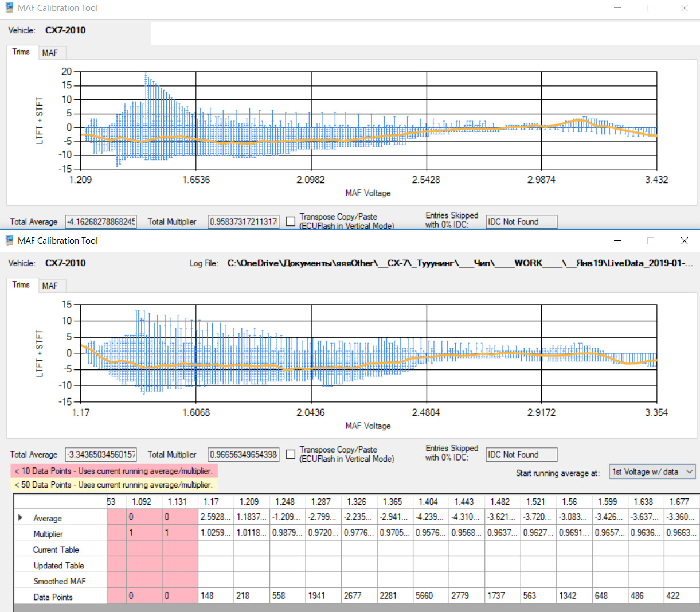700x612 pixels.
Task: Minimize the lower MAF Calibration Tool window
Action: (617, 241)
